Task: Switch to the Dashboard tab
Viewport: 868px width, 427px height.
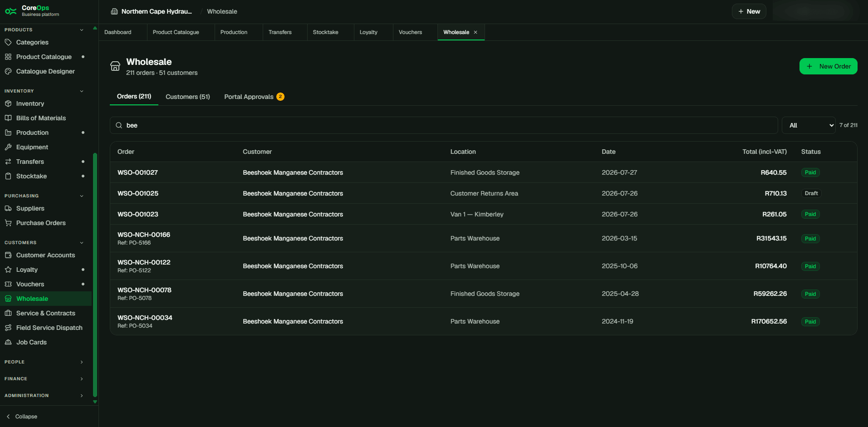Action: click(x=118, y=32)
